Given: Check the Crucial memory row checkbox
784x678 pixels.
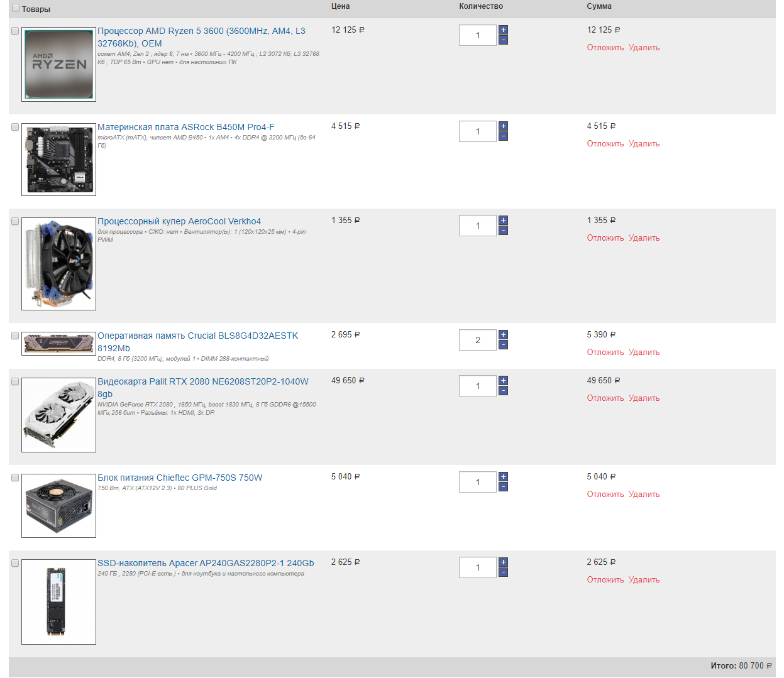Looking at the screenshot, I should click(15, 336).
